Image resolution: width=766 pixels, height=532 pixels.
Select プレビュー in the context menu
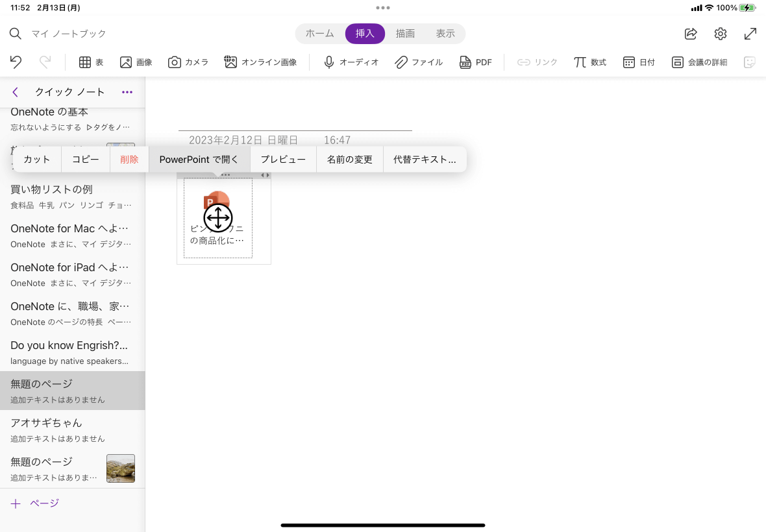point(283,159)
